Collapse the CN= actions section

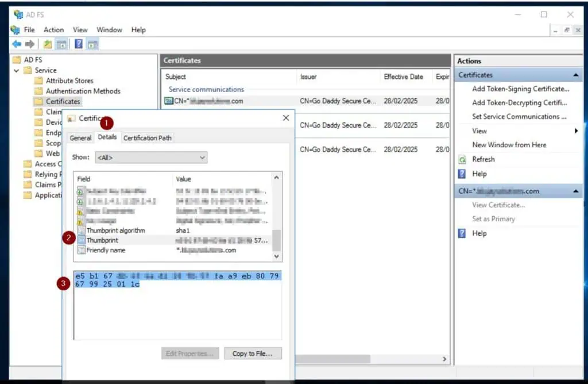point(575,191)
